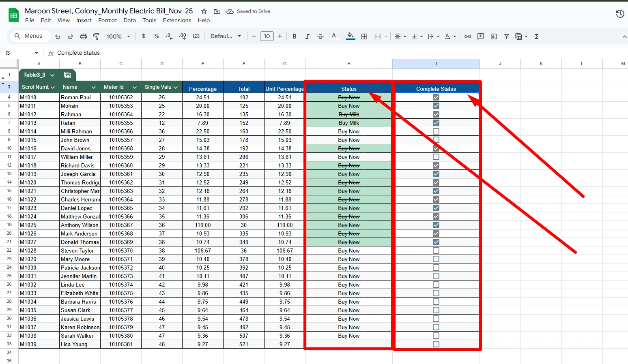Open the fill color picker
The height and width of the screenshot is (364, 628).
[x=350, y=36]
